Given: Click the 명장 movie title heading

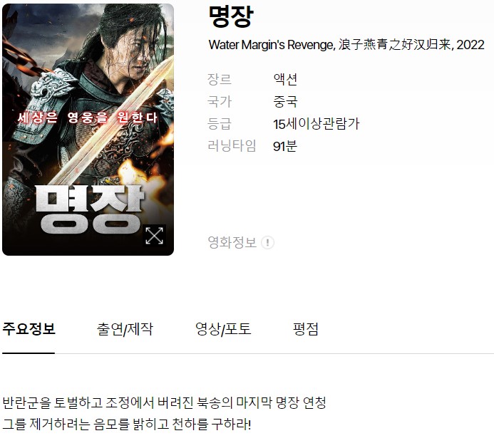Looking at the screenshot, I should point(231,16).
